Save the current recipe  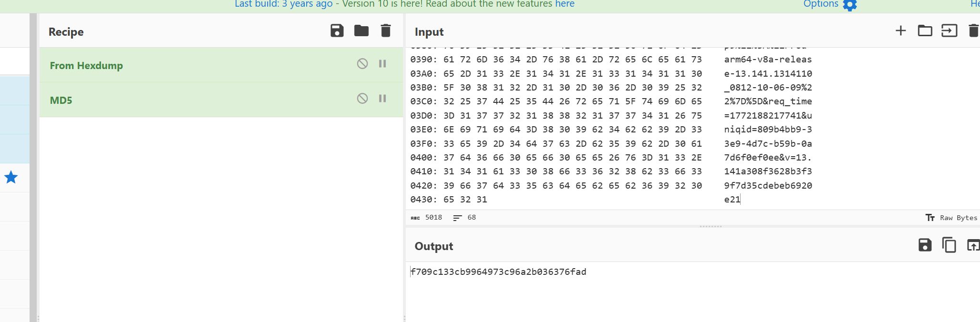click(337, 31)
